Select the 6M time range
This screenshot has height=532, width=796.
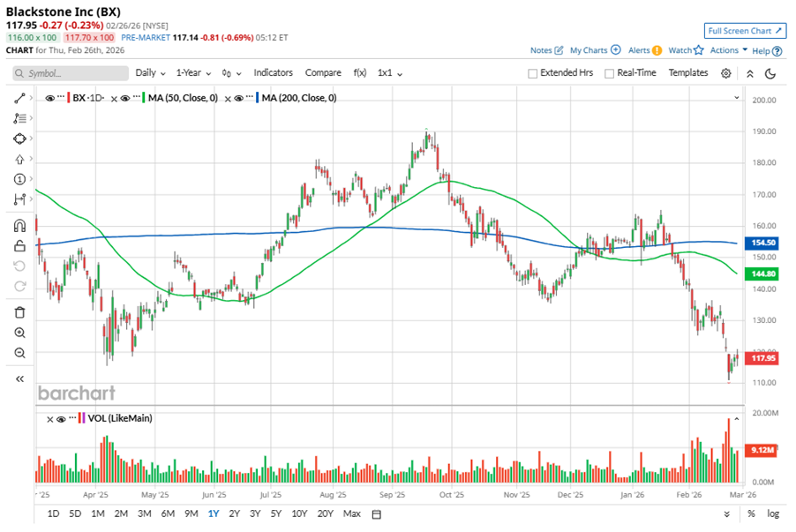(x=168, y=513)
